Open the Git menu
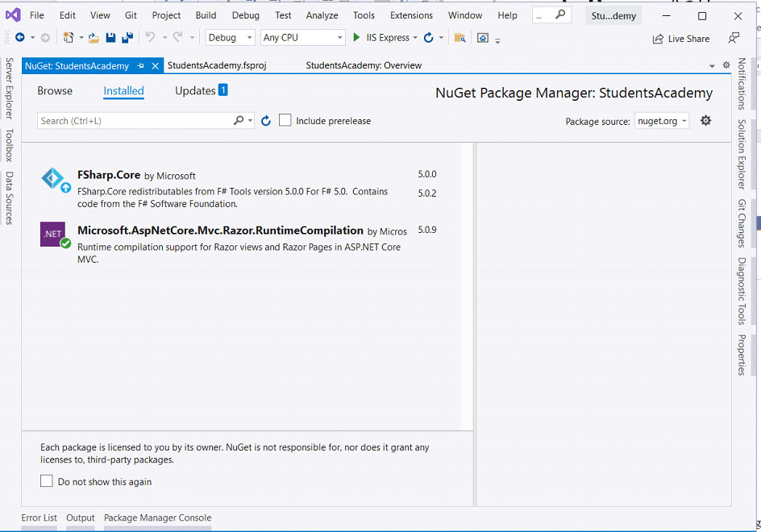 pos(131,15)
